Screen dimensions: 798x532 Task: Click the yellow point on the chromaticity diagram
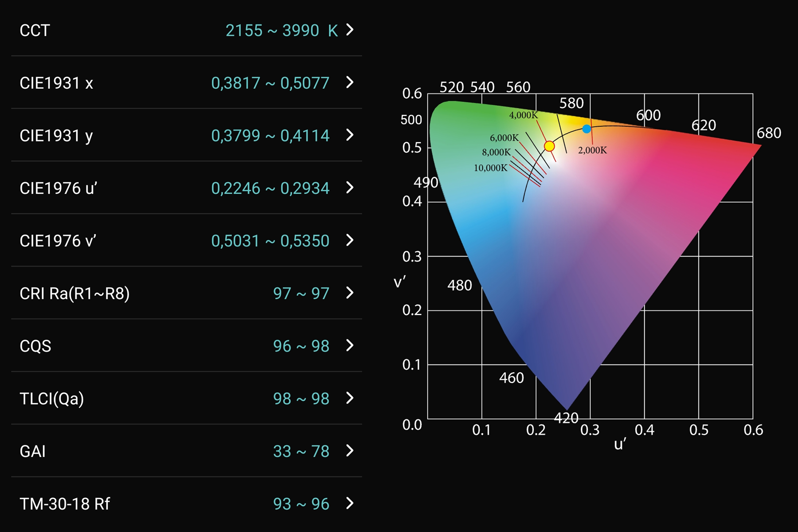[549, 146]
